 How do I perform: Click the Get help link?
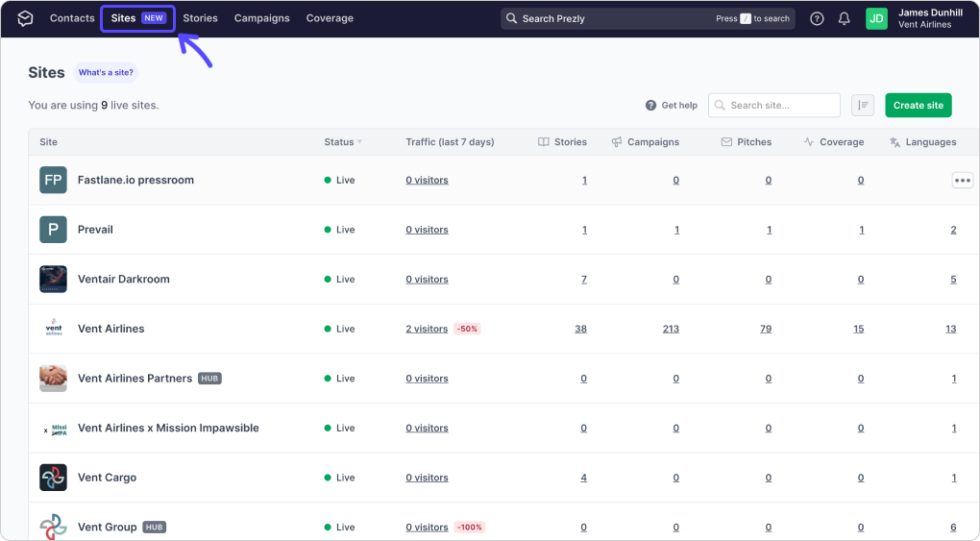672,105
